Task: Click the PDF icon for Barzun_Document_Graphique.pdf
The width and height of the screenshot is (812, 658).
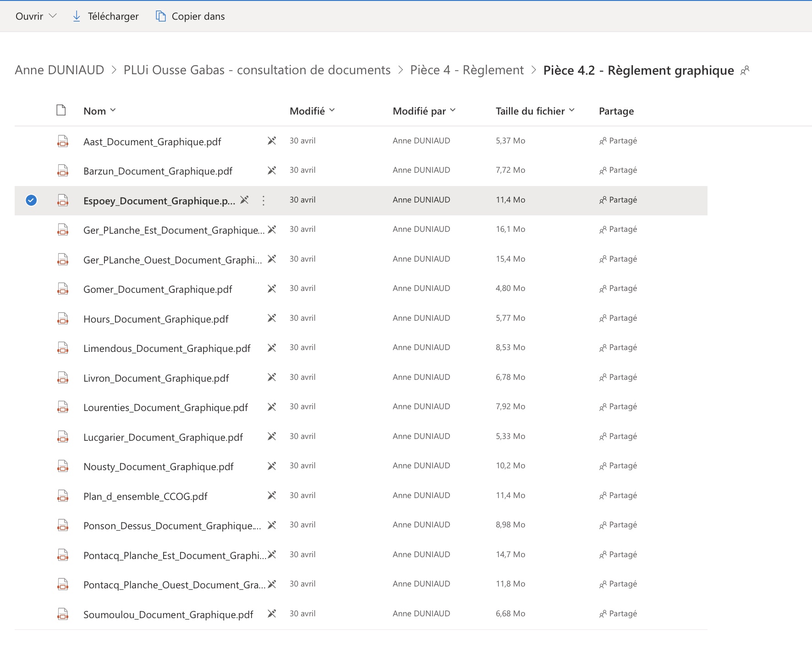Action: coord(63,170)
